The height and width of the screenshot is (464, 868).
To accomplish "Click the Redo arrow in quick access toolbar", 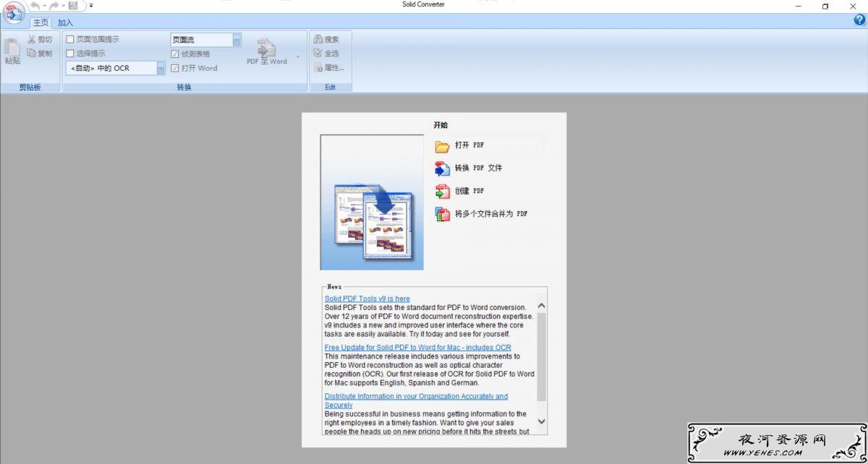I will (x=54, y=6).
